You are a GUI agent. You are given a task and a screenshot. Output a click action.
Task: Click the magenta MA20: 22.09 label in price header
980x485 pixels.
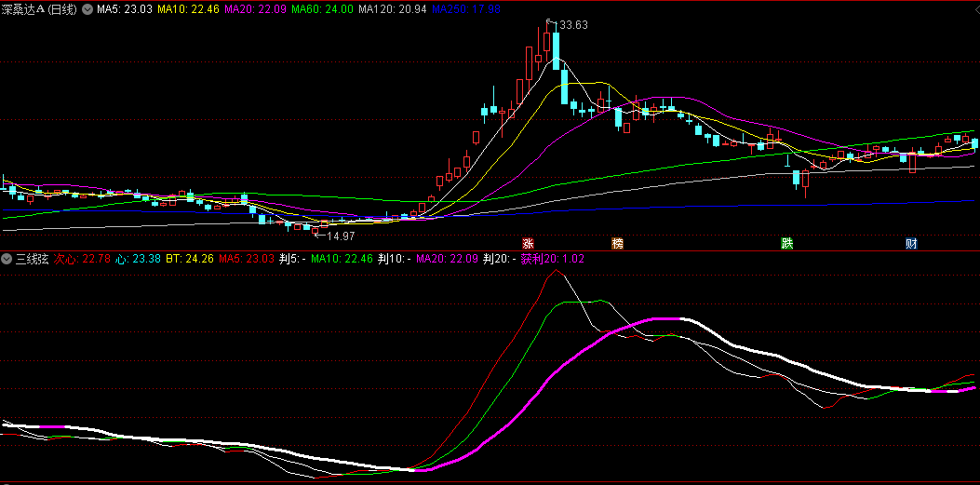tap(255, 9)
